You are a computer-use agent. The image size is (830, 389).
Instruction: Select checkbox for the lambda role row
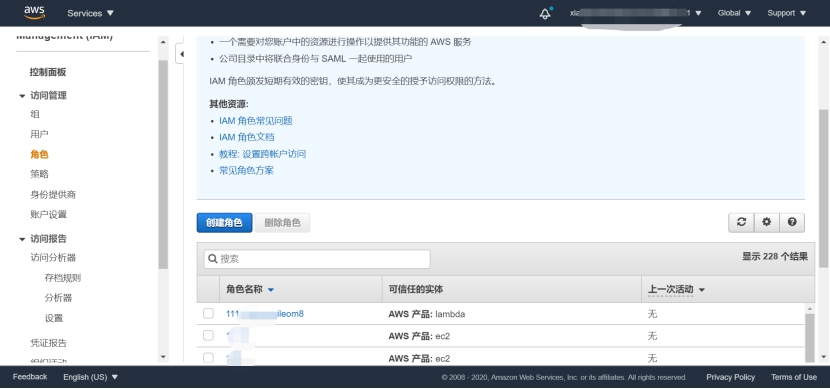[x=208, y=314]
